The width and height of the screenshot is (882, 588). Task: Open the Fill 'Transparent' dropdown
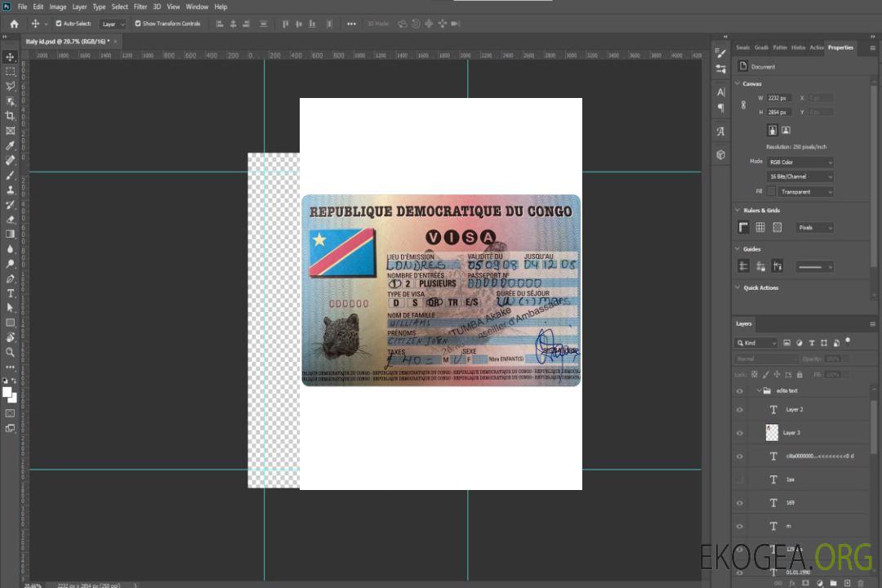coord(805,192)
